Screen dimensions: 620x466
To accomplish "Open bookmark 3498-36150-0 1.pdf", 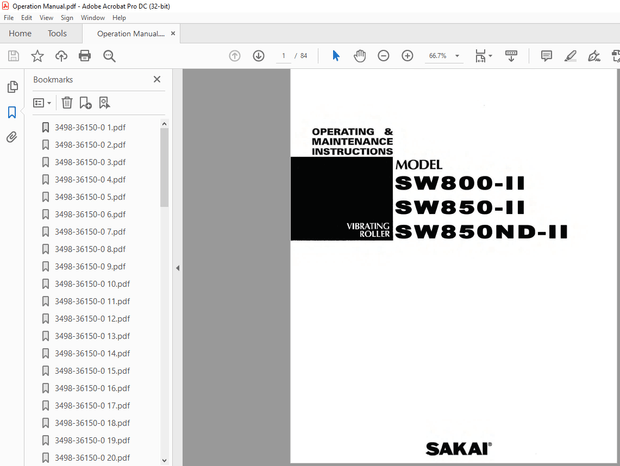I will pos(90,127).
